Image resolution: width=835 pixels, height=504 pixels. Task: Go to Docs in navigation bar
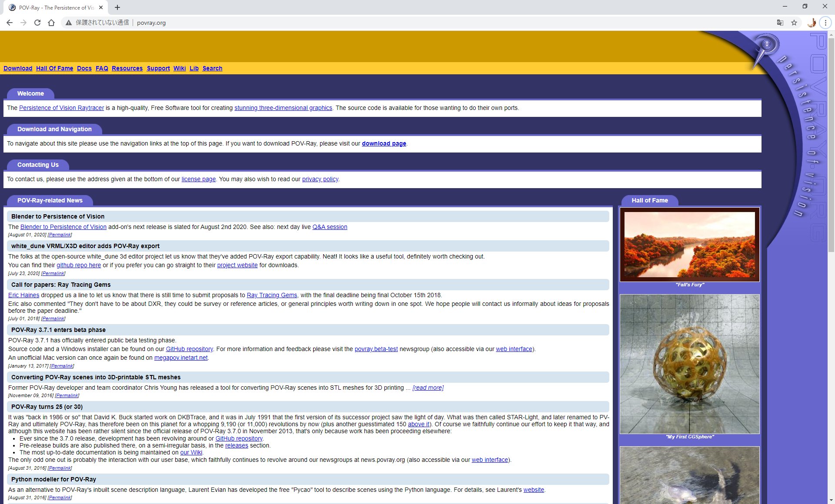point(84,68)
